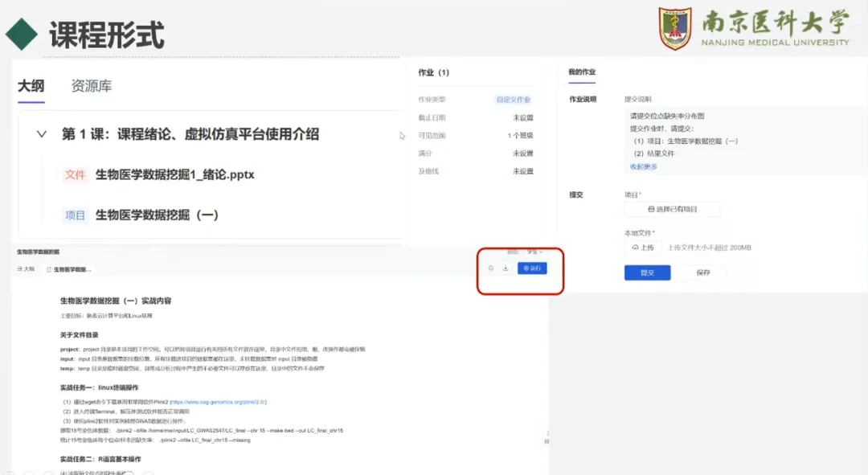Image resolution: width=868 pixels, height=475 pixels.
Task: Click the 上传 upload button
Action: pyautogui.click(x=643, y=248)
